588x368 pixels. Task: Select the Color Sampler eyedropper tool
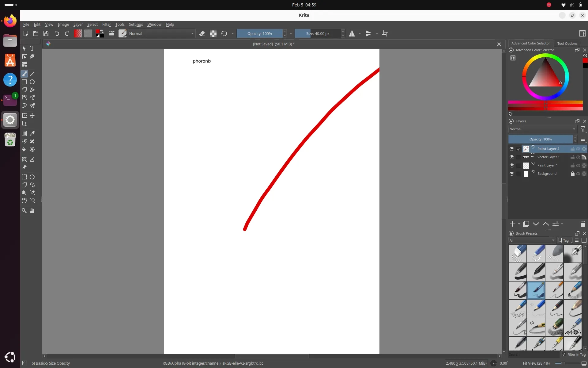[x=32, y=134]
